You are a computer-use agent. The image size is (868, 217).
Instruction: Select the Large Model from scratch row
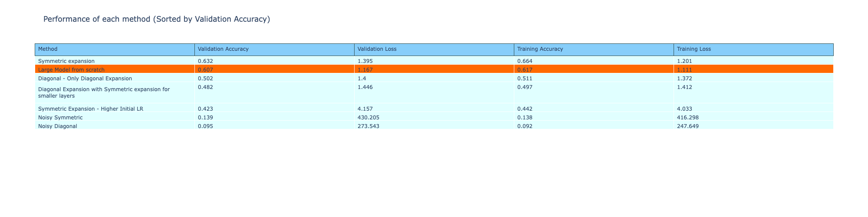[x=71, y=69]
